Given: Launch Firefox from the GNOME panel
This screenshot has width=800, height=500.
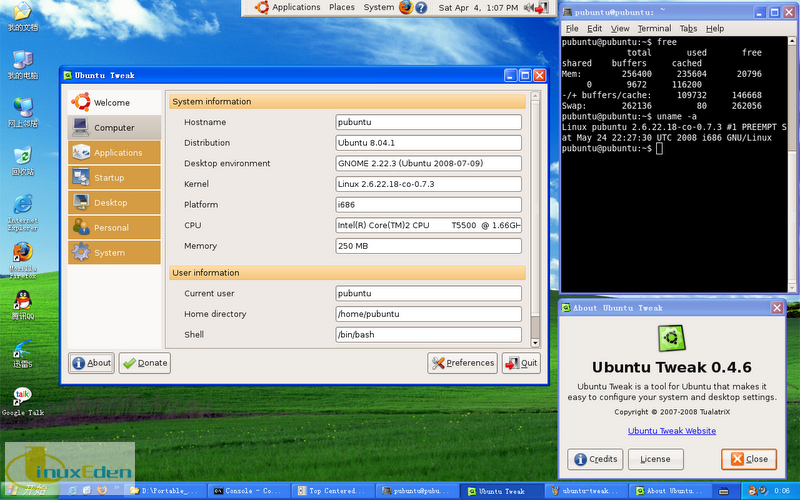Looking at the screenshot, I should 406,7.
